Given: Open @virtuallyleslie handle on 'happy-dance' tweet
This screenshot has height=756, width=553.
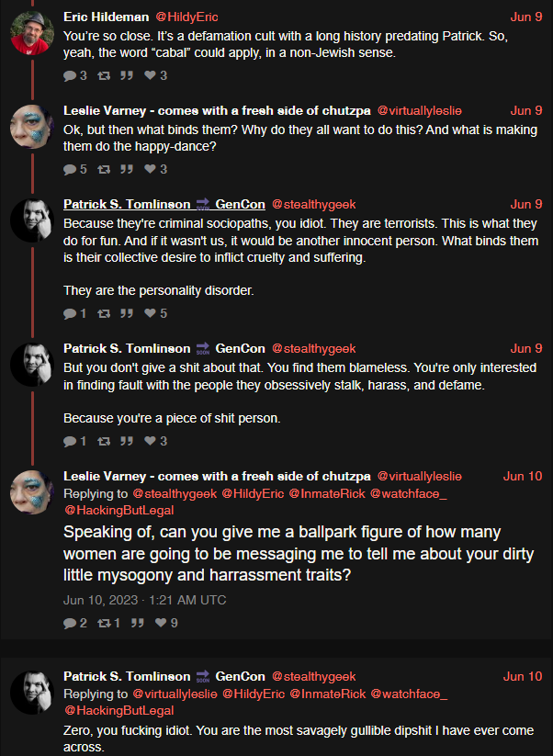Looking at the screenshot, I should pyautogui.click(x=420, y=111).
